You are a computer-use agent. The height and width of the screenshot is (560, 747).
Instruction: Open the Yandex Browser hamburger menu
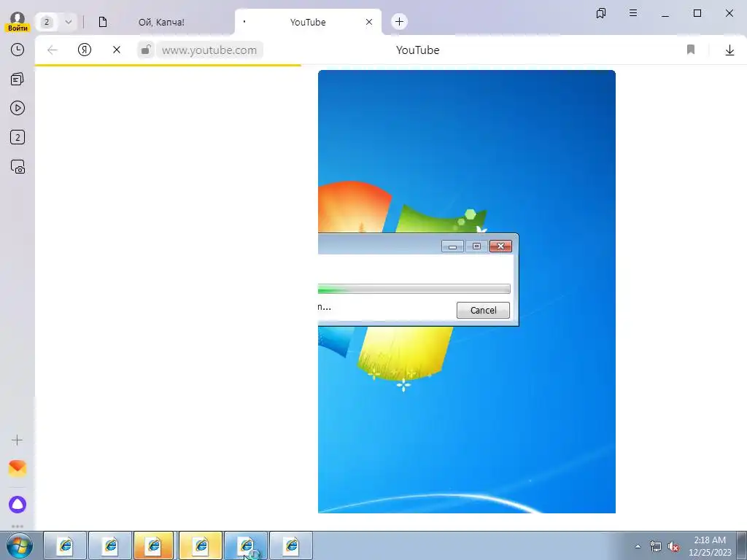[x=633, y=13]
